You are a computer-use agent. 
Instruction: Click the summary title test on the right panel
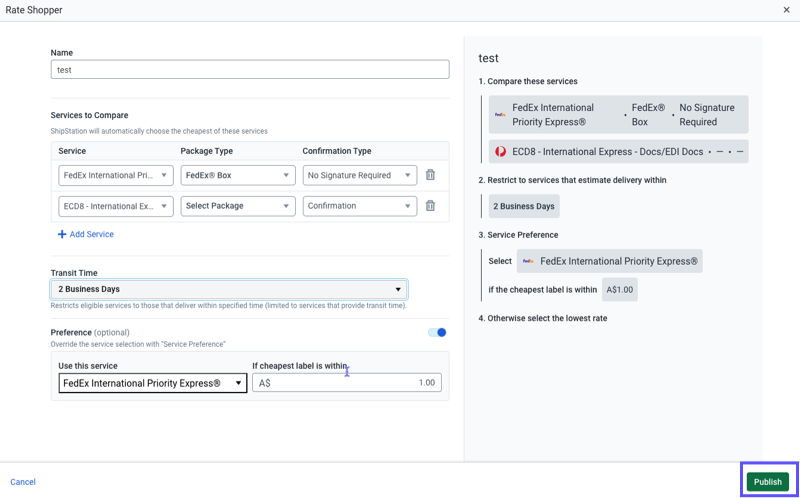[x=488, y=58]
